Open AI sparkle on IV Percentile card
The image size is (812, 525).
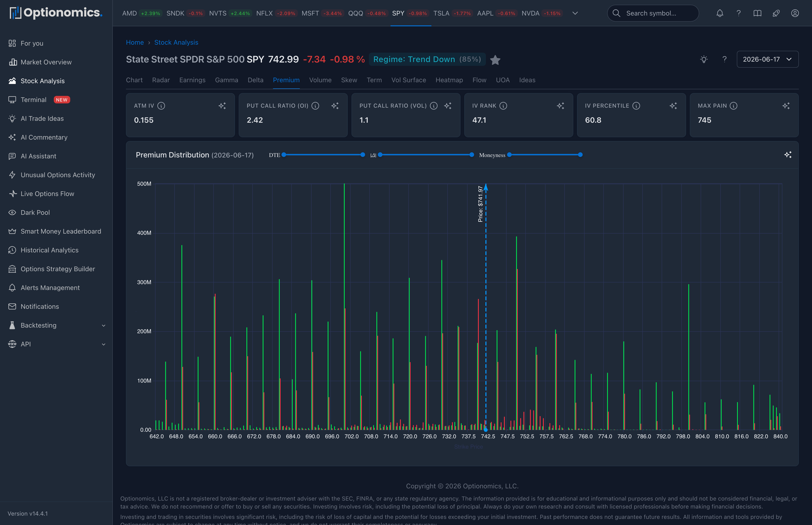tap(673, 106)
